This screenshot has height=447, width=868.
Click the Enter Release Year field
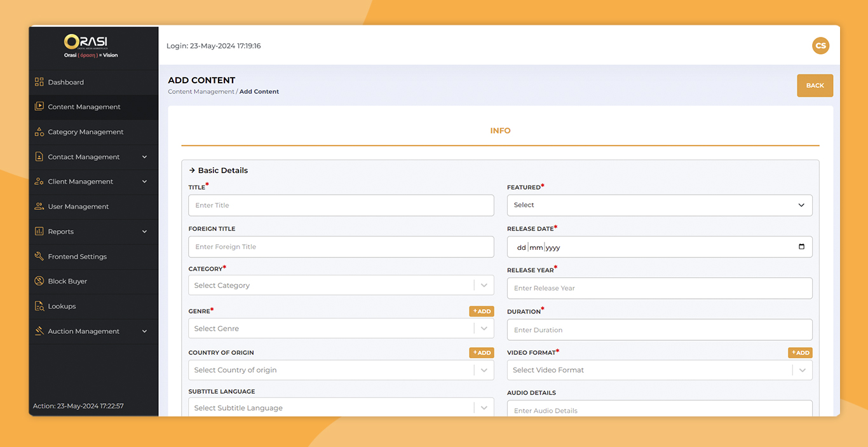(x=660, y=288)
